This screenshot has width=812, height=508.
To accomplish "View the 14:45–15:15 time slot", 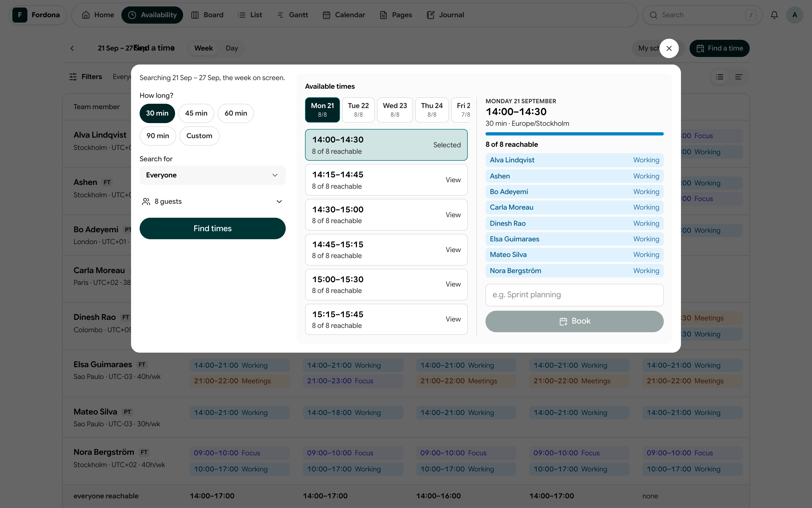I will click(386, 250).
